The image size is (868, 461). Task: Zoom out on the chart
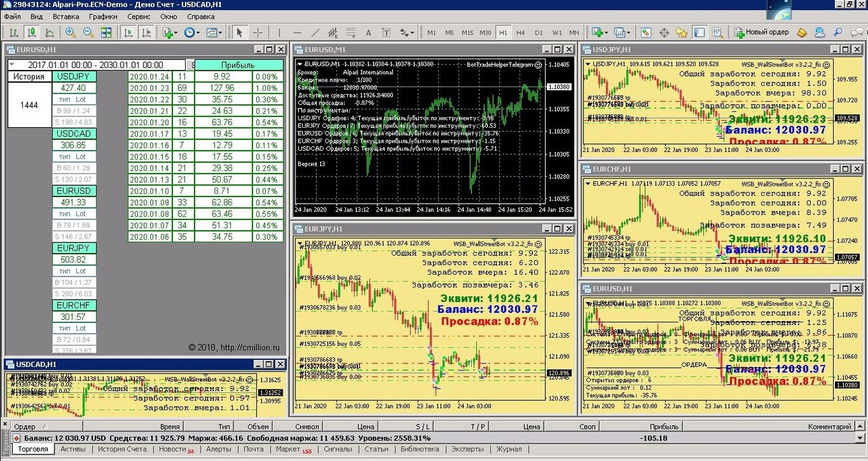click(x=88, y=32)
